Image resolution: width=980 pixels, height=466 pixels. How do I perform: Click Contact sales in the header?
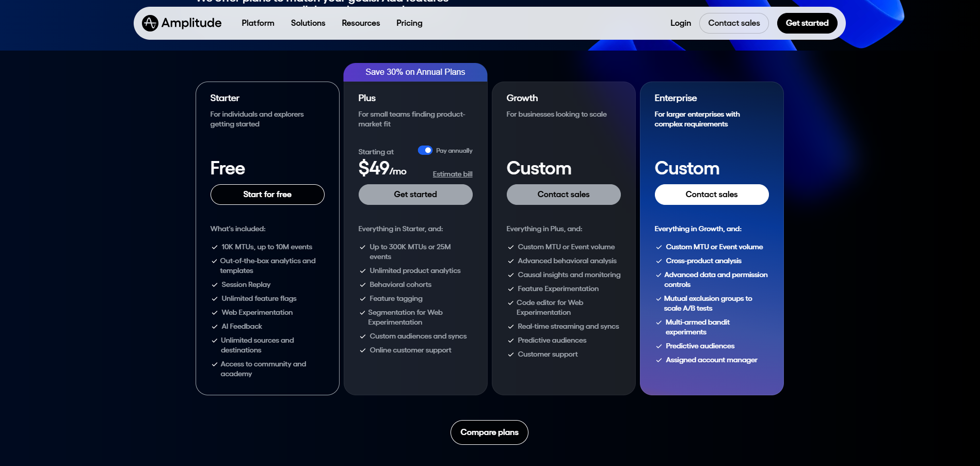click(733, 23)
